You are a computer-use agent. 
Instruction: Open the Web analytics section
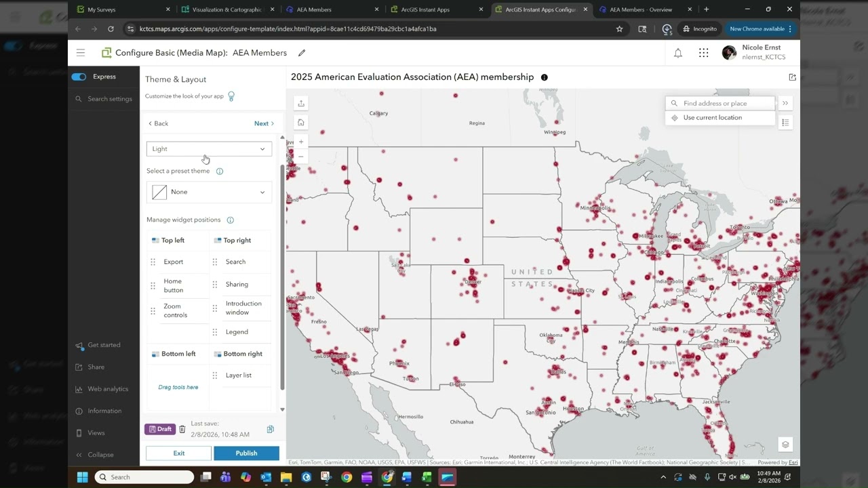pos(102,389)
